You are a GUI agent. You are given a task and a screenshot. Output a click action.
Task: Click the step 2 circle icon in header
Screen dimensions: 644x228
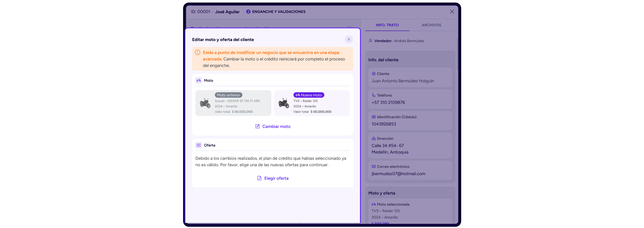click(x=248, y=12)
